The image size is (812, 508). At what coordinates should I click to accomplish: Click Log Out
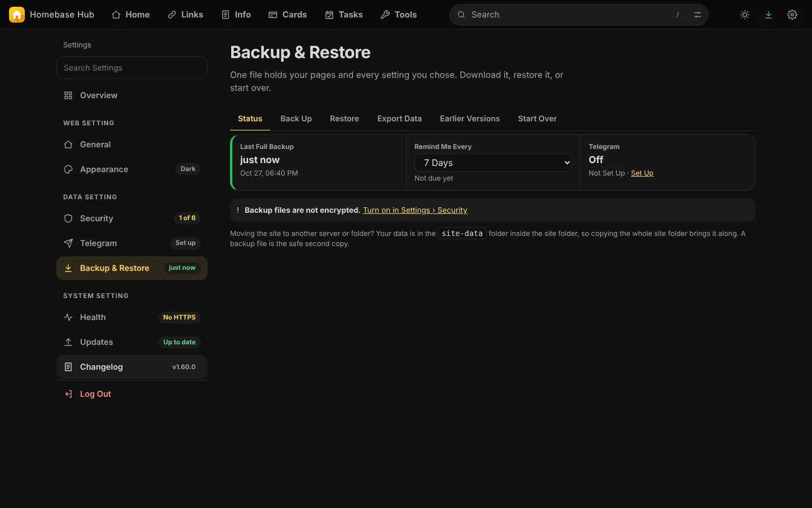(x=132, y=394)
